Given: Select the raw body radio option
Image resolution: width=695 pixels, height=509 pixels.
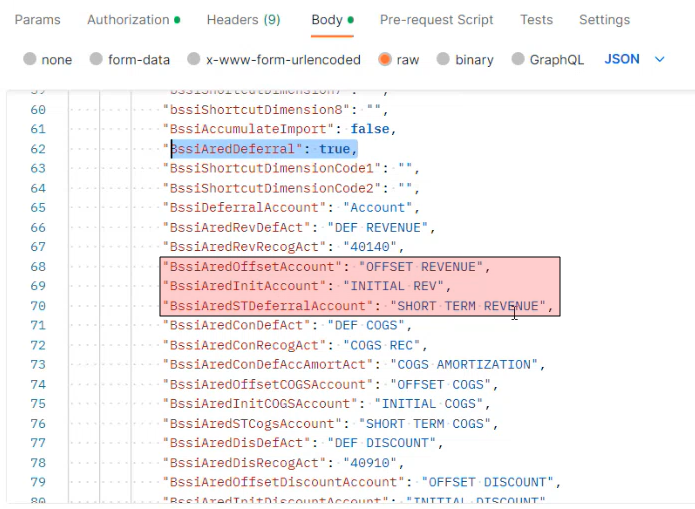Looking at the screenshot, I should [x=385, y=59].
